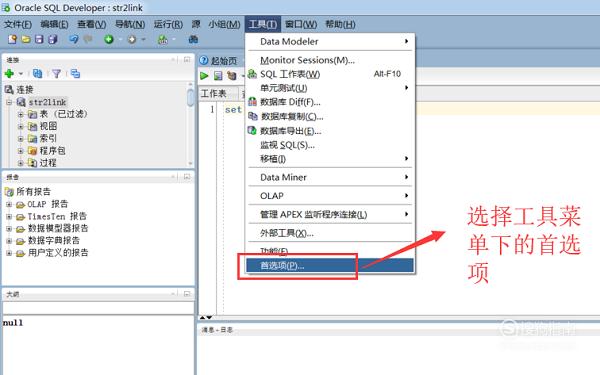Expand the 数据字典报告 folder
The height and width of the screenshot is (375, 600).
coord(9,241)
